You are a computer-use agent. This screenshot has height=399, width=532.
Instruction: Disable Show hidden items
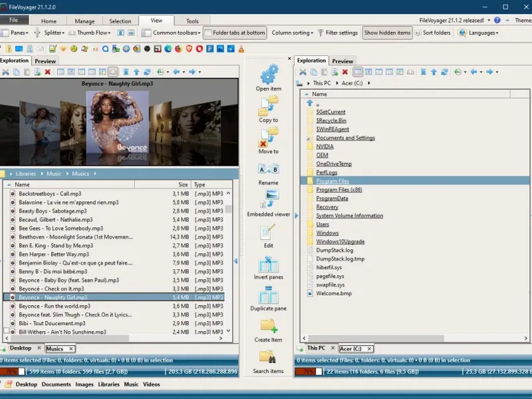[387, 33]
